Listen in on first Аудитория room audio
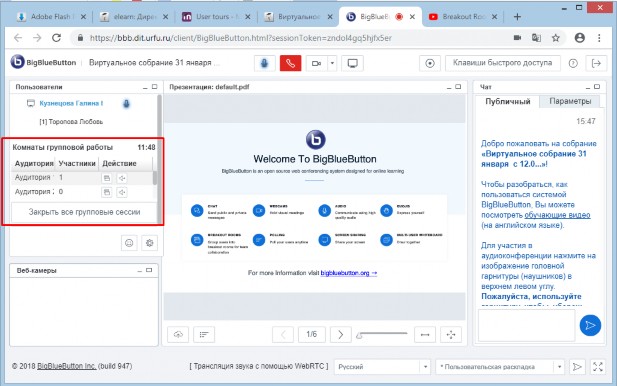The image size is (617, 386). (x=122, y=178)
